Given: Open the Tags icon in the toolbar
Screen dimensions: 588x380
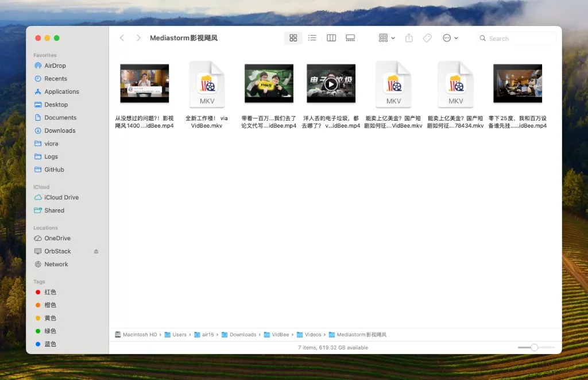Looking at the screenshot, I should 427,38.
